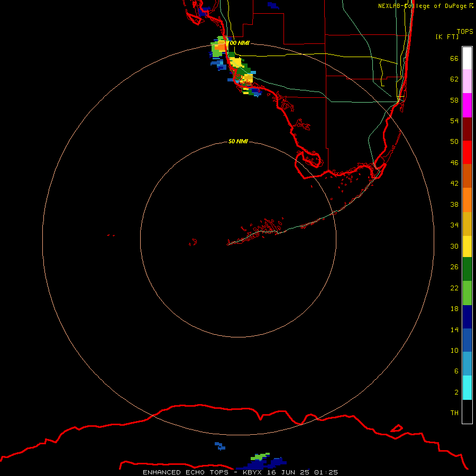Click the black TH threshold legend swatch

coord(467,411)
